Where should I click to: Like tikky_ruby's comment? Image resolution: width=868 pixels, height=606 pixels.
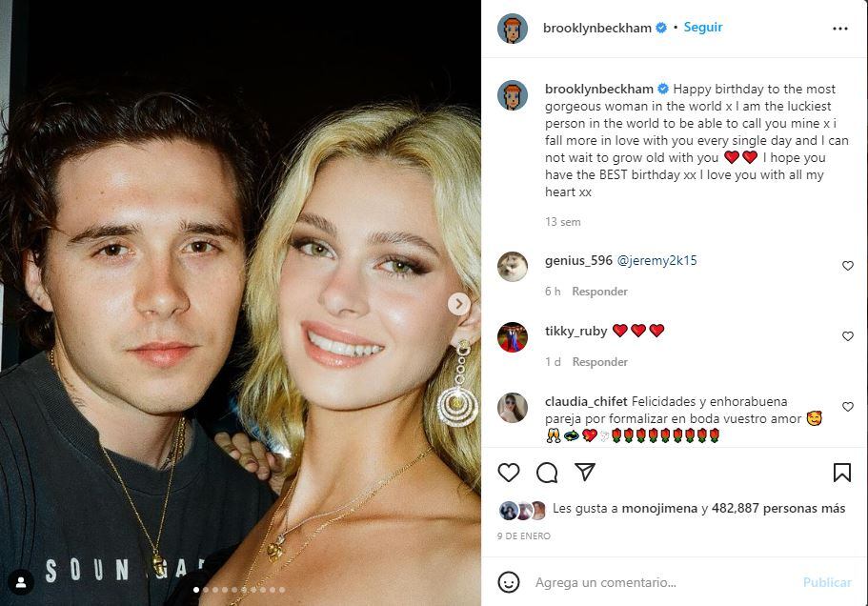point(848,336)
